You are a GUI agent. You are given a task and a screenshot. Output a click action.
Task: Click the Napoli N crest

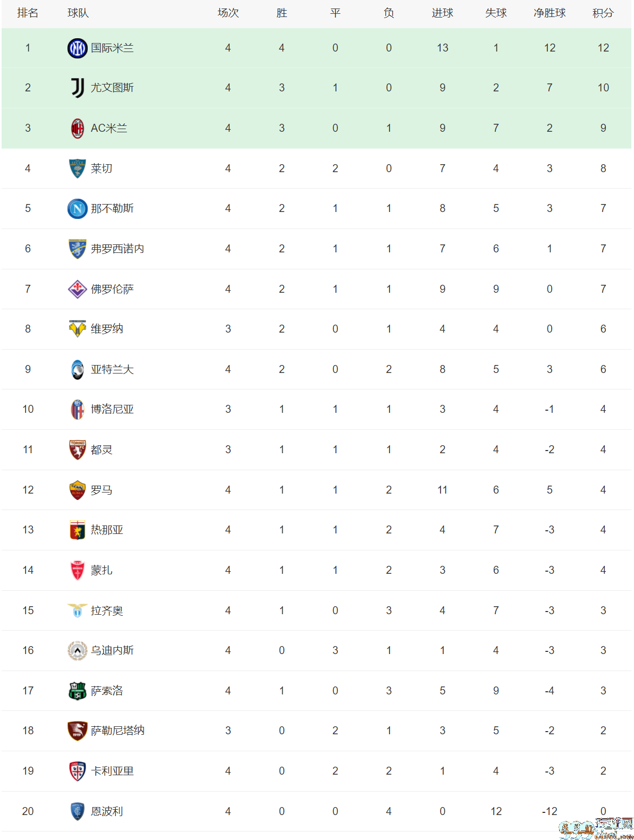[x=78, y=208]
